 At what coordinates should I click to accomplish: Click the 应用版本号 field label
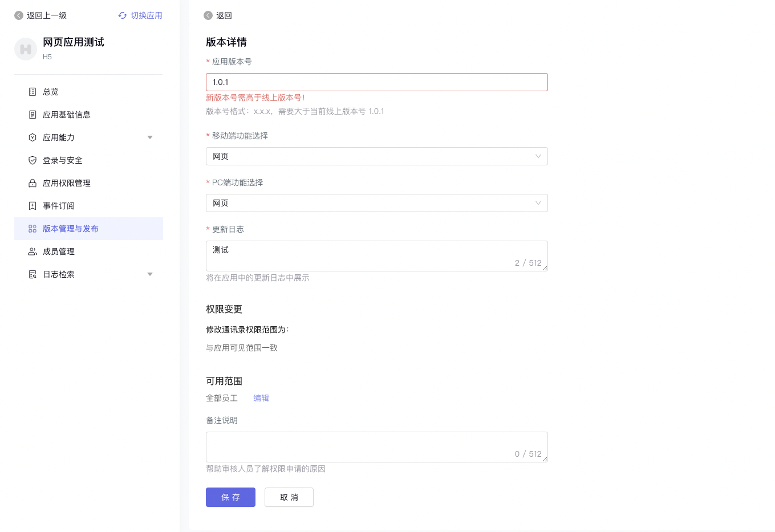[232, 62]
